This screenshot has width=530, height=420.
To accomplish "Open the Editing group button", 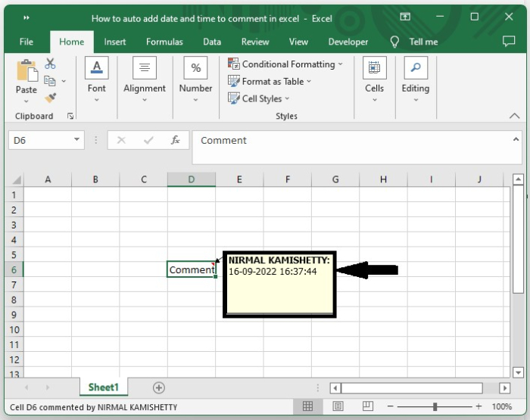I will (415, 79).
